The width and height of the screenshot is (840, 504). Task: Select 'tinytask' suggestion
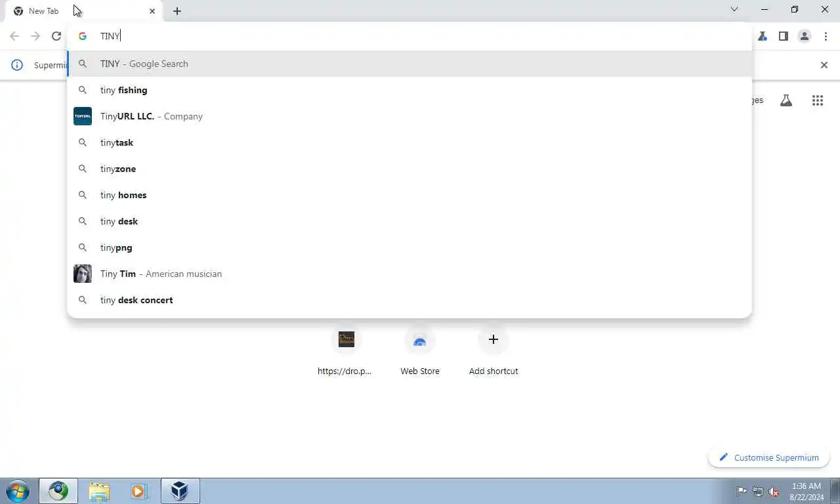pyautogui.click(x=409, y=142)
